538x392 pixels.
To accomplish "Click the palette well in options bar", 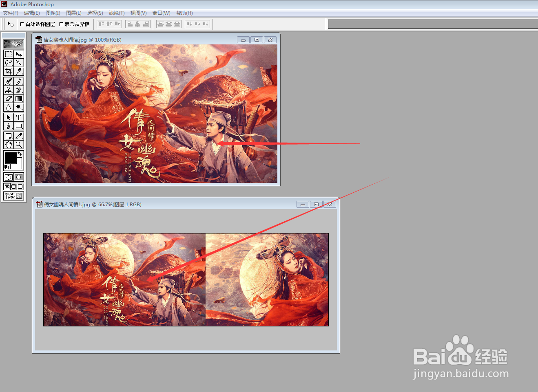I will 433,24.
